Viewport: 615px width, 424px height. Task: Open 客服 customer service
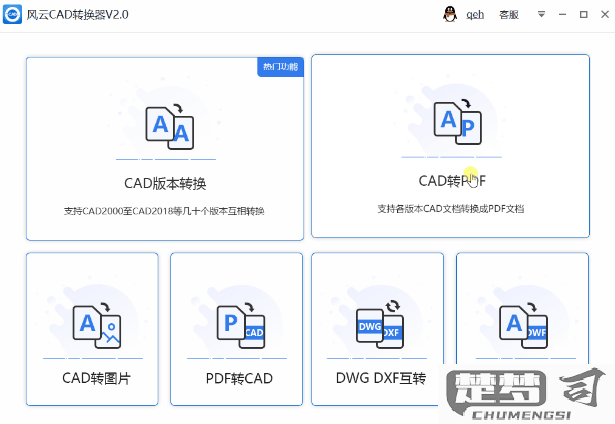[509, 15]
